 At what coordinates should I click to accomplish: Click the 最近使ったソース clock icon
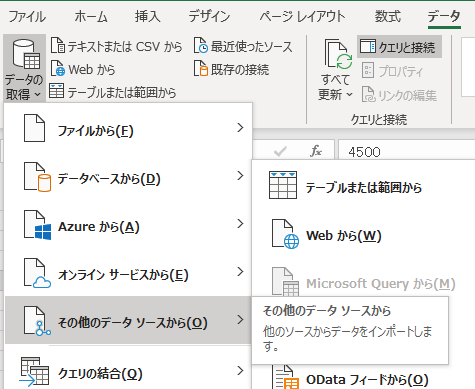[x=201, y=46]
